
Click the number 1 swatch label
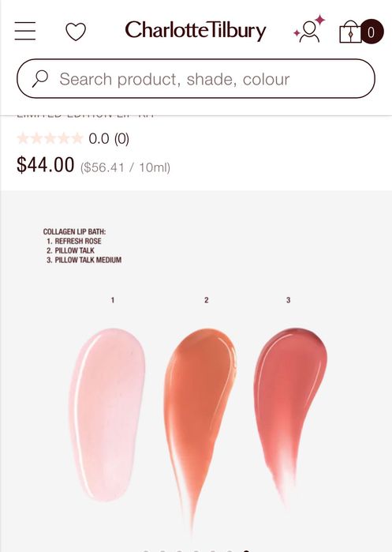[113, 300]
